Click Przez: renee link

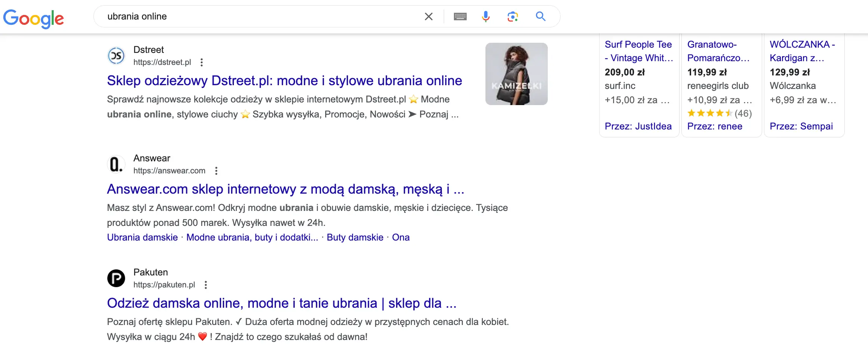pyautogui.click(x=714, y=126)
